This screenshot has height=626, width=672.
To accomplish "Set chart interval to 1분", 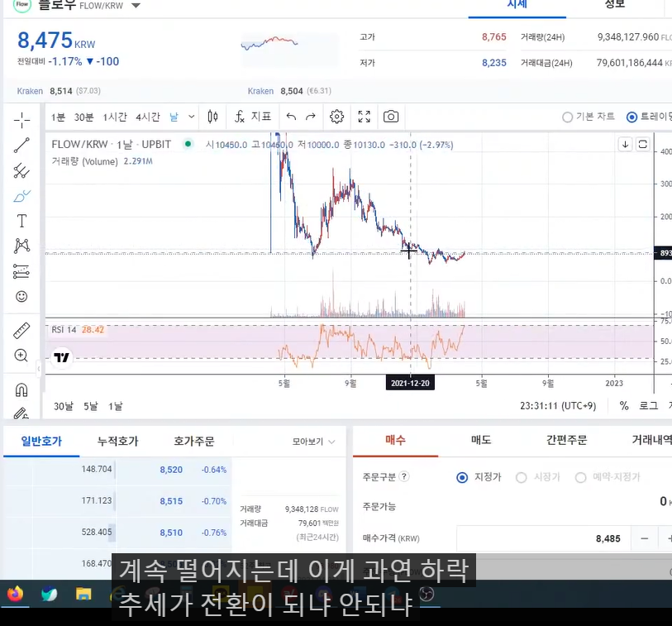I will point(59,117).
